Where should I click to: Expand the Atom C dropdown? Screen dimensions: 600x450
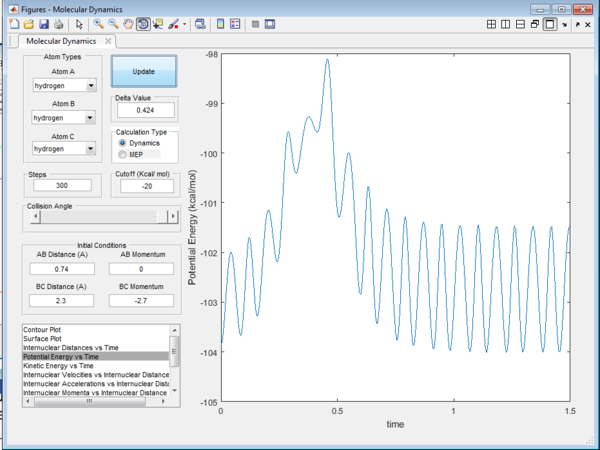click(92, 149)
